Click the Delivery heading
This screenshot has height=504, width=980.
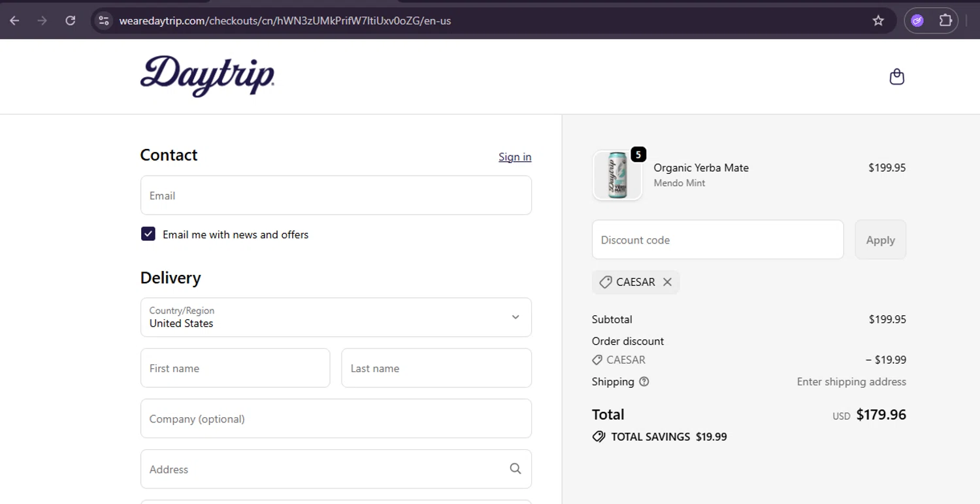(x=171, y=278)
